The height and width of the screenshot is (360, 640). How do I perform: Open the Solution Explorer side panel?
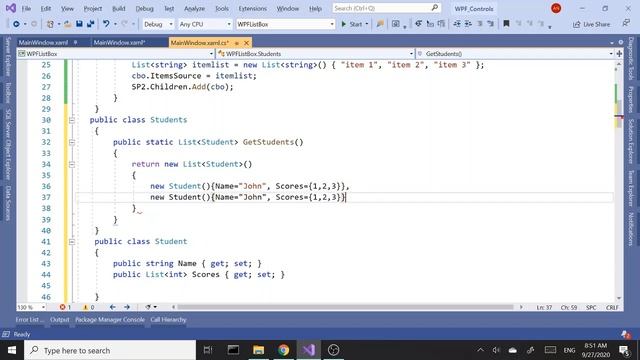pos(631,141)
